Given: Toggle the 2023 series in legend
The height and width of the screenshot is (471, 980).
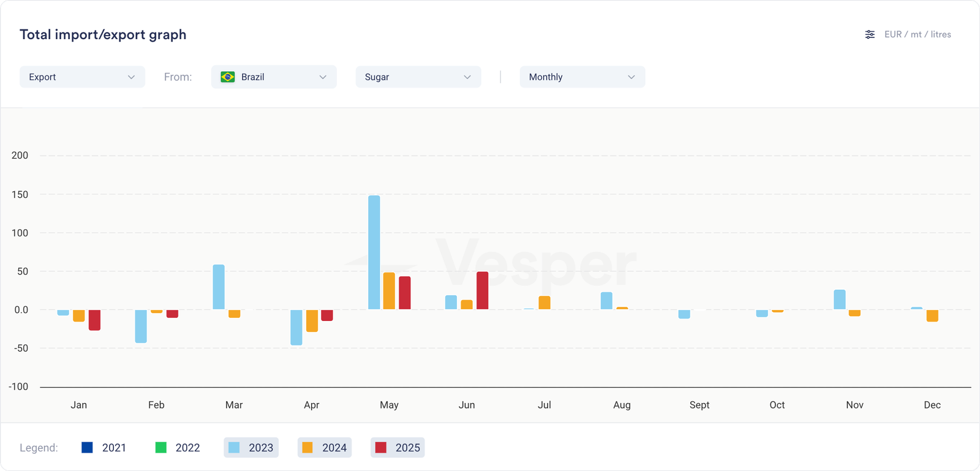Looking at the screenshot, I should tap(251, 448).
